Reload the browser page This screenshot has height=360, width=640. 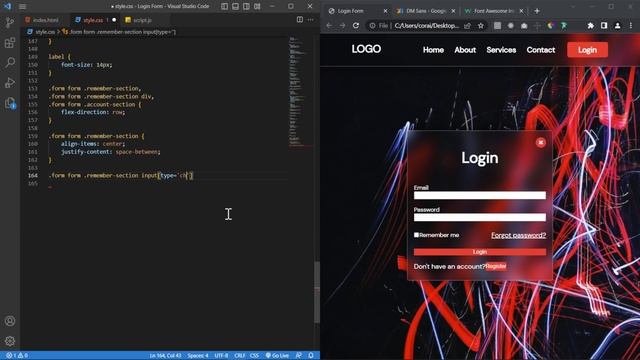click(356, 25)
